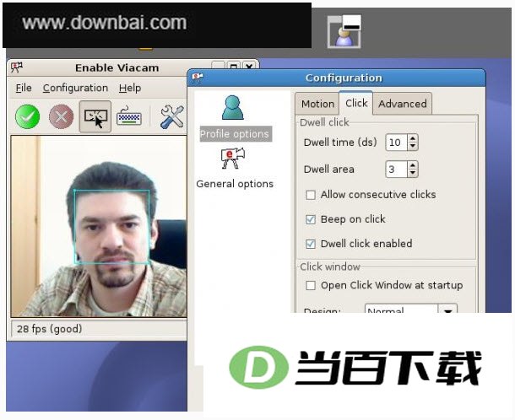Click the Configuration dialog title icon
Image resolution: width=515 pixels, height=420 pixels.
click(x=198, y=77)
